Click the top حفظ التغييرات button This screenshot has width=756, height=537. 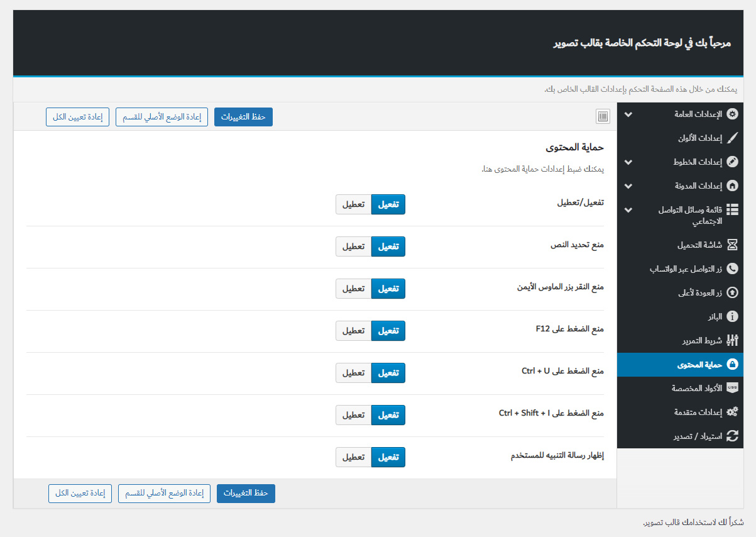[243, 117]
